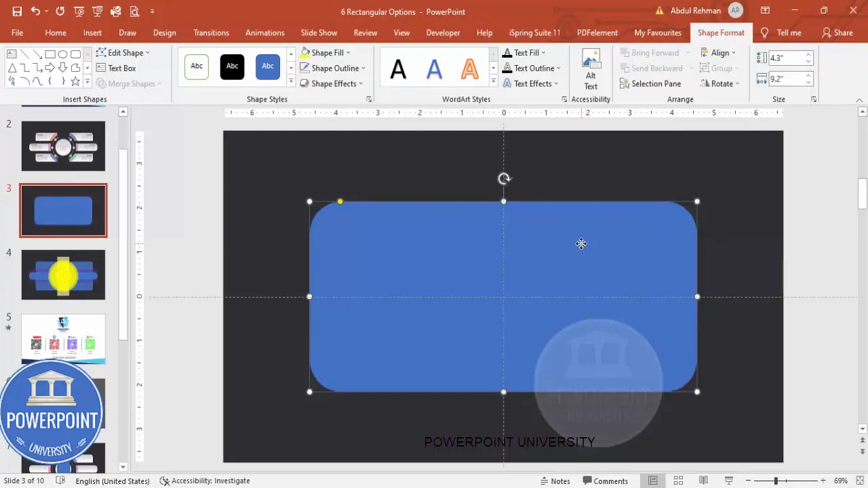Switch to the iSpring Suite 11 tab

(x=535, y=33)
